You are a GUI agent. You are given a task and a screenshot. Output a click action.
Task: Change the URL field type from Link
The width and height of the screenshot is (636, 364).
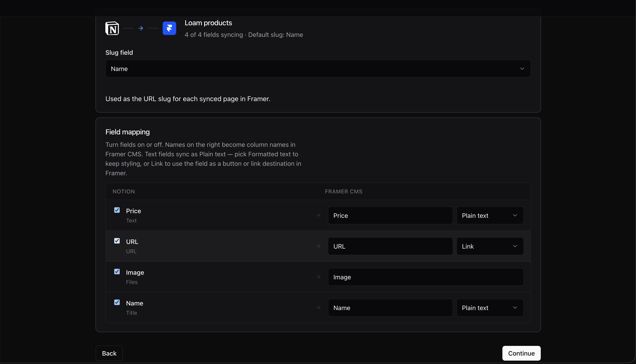(x=490, y=246)
